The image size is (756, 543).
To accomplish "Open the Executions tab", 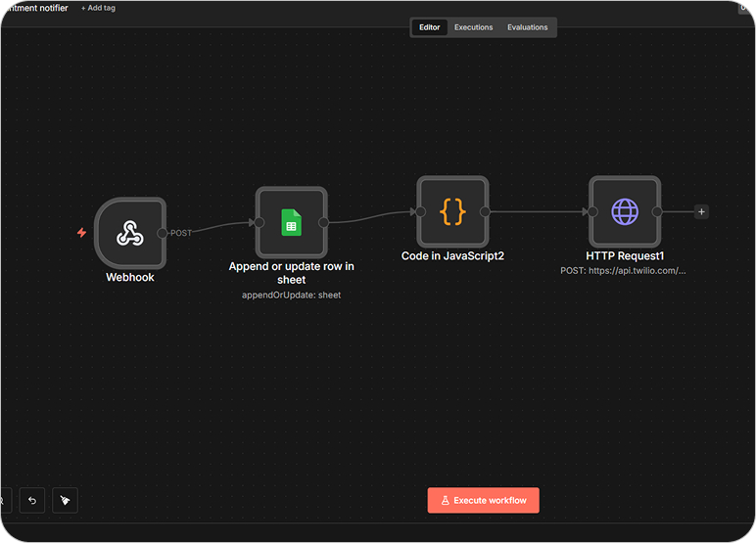I will click(x=473, y=27).
